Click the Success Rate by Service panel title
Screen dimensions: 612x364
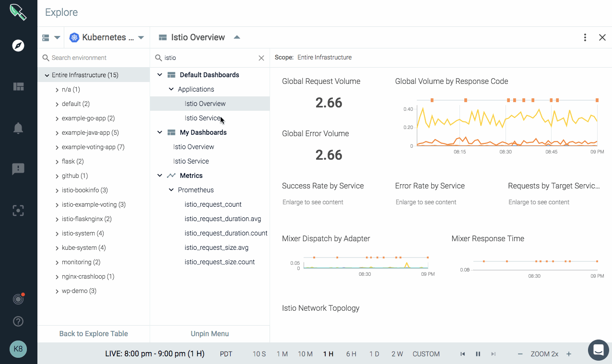click(323, 186)
